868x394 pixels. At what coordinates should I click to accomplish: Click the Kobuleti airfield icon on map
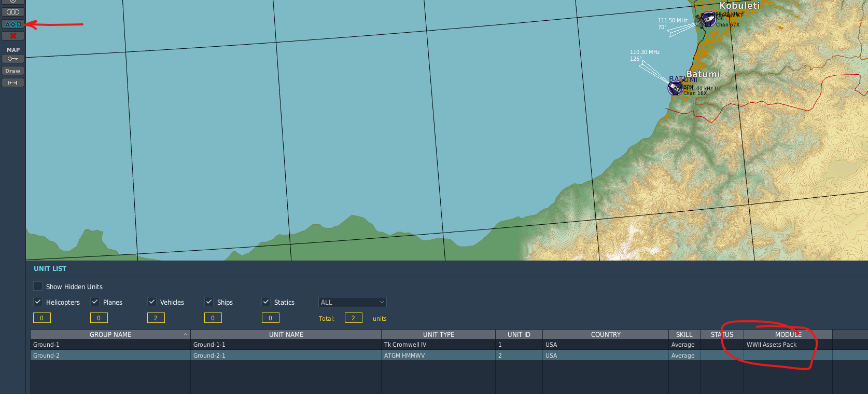click(708, 19)
